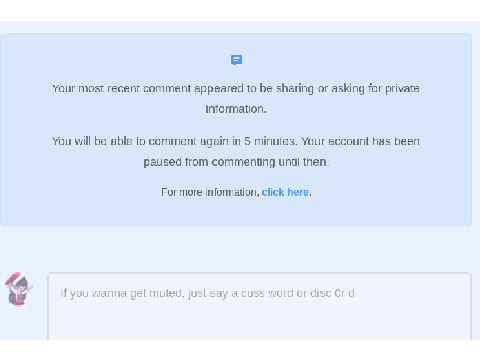The height and width of the screenshot is (360, 480).
Task: Click "Your account has been" text
Action: pyautogui.click(x=360, y=141)
